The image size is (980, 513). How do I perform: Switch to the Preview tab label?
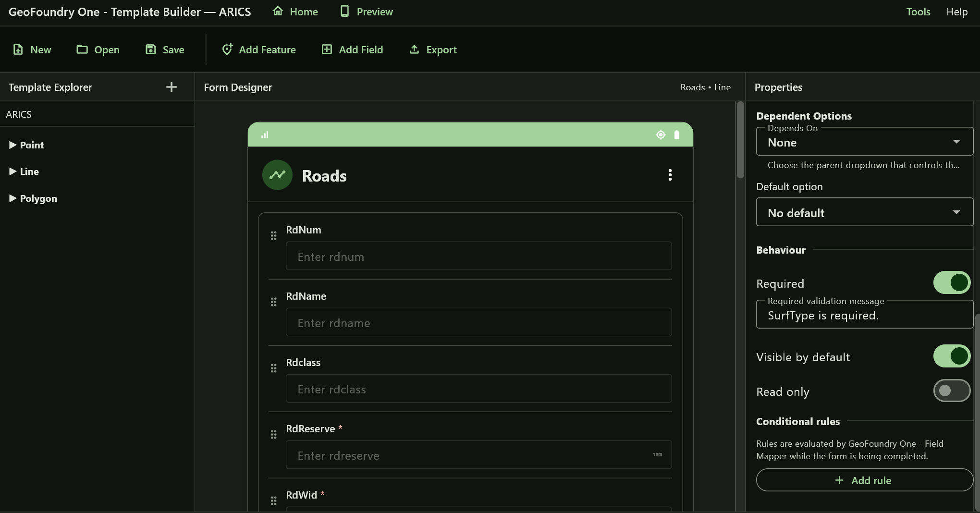(375, 12)
